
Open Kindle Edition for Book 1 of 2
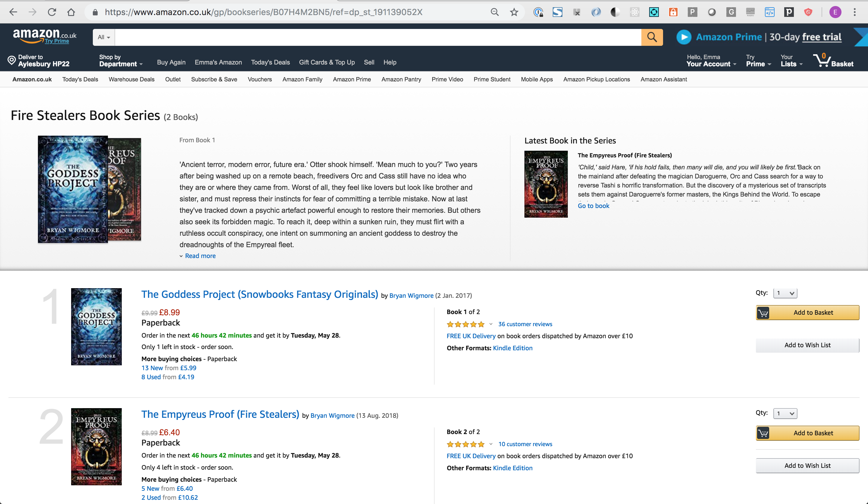(x=513, y=348)
